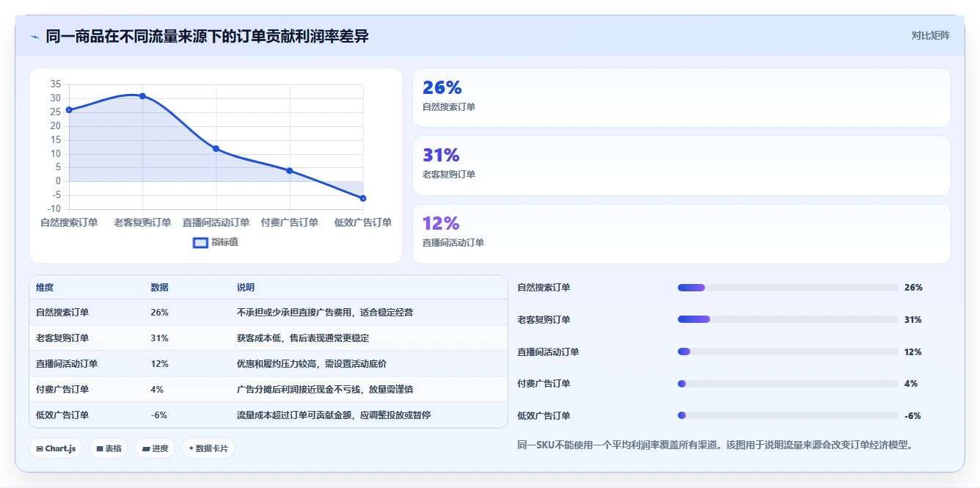Click the 进度 tag chip
980x488 pixels.
click(x=155, y=448)
